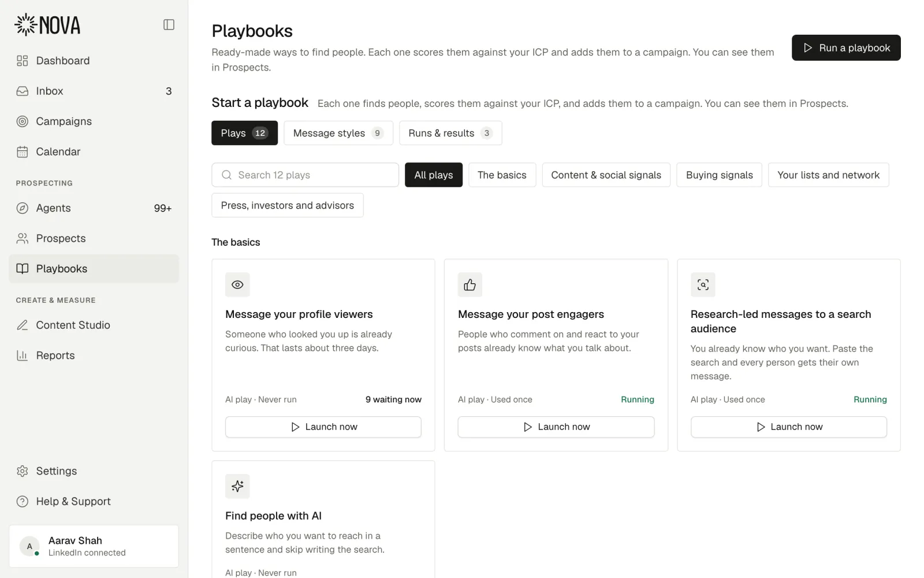924x578 pixels.
Task: Open Campaigns label in the sidebar
Action: [x=64, y=121]
